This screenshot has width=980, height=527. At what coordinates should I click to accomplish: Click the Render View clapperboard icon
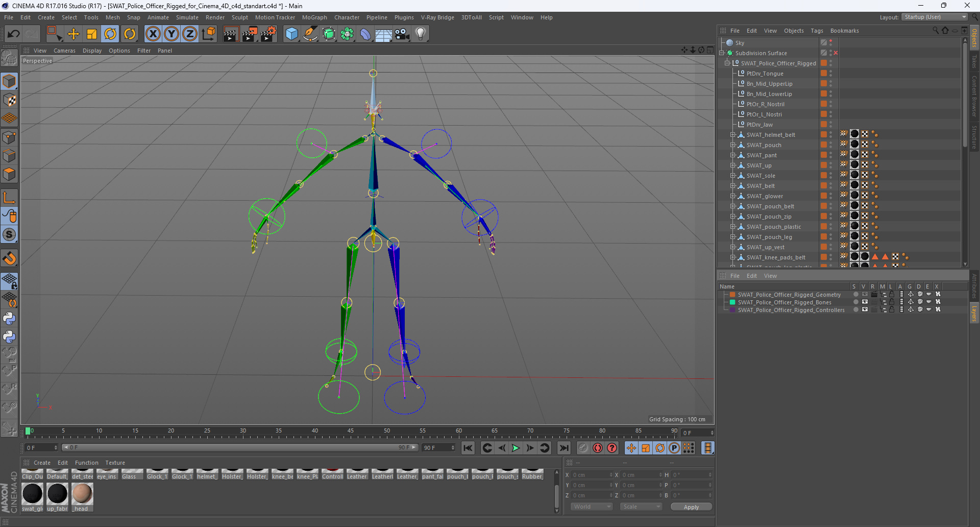click(x=231, y=34)
